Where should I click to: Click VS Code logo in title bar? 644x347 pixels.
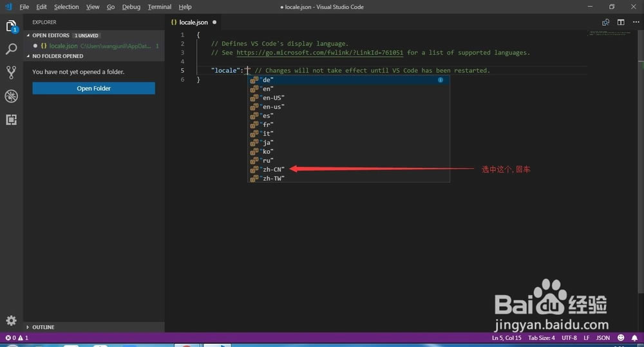pos(8,6)
